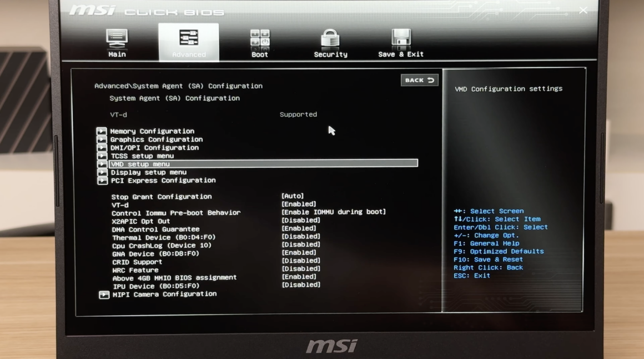Click ESC: Exit help line
The image size is (644, 359).
coord(472,276)
